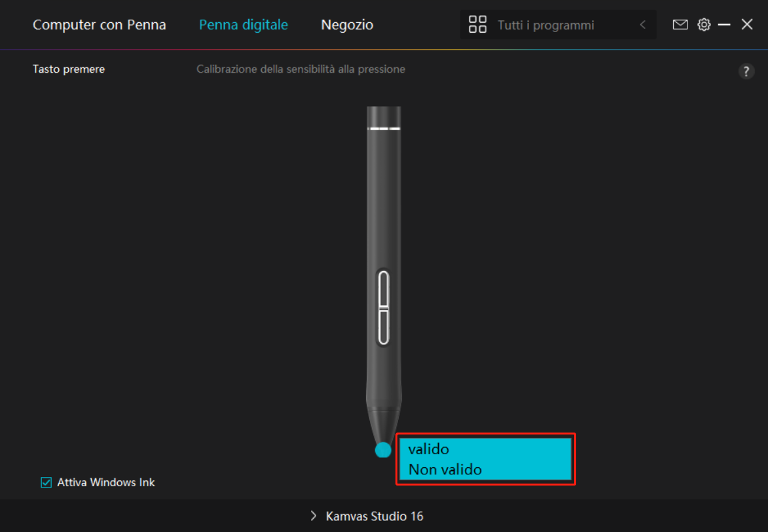Viewport: 768px width, 532px height.
Task: Open the mail messages icon
Action: (x=680, y=25)
